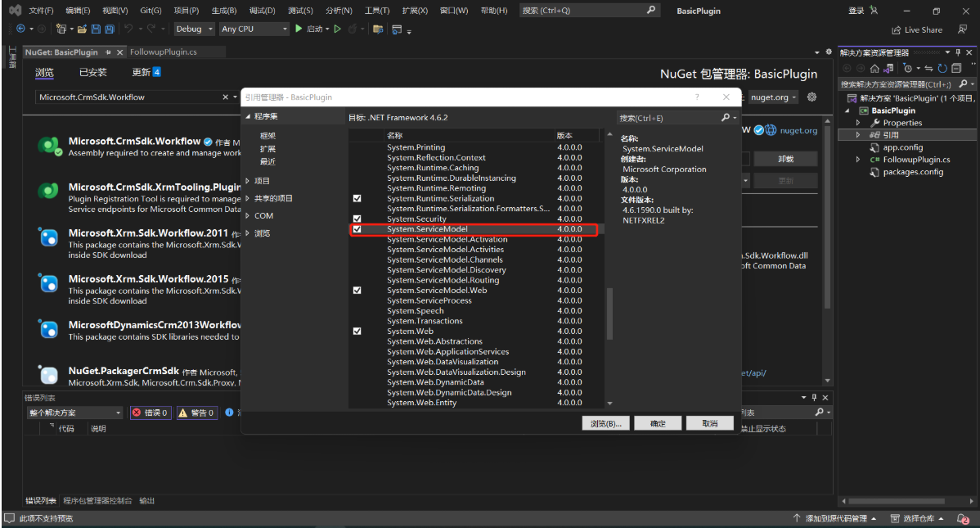The image size is (980, 528).
Task: Click the document well gear icon
Action: 829,52
